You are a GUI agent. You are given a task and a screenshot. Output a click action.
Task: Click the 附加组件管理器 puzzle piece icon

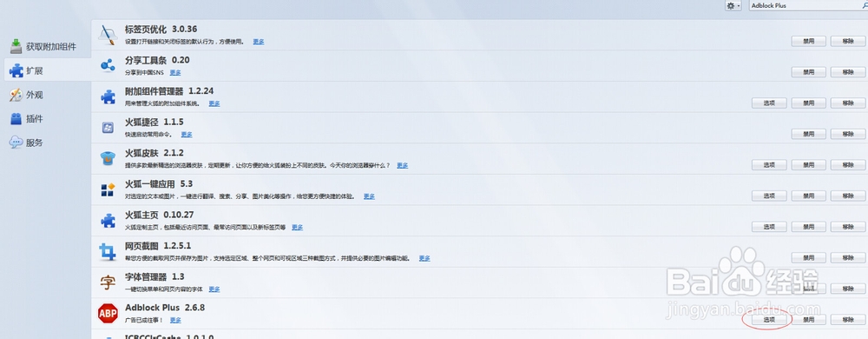click(108, 97)
